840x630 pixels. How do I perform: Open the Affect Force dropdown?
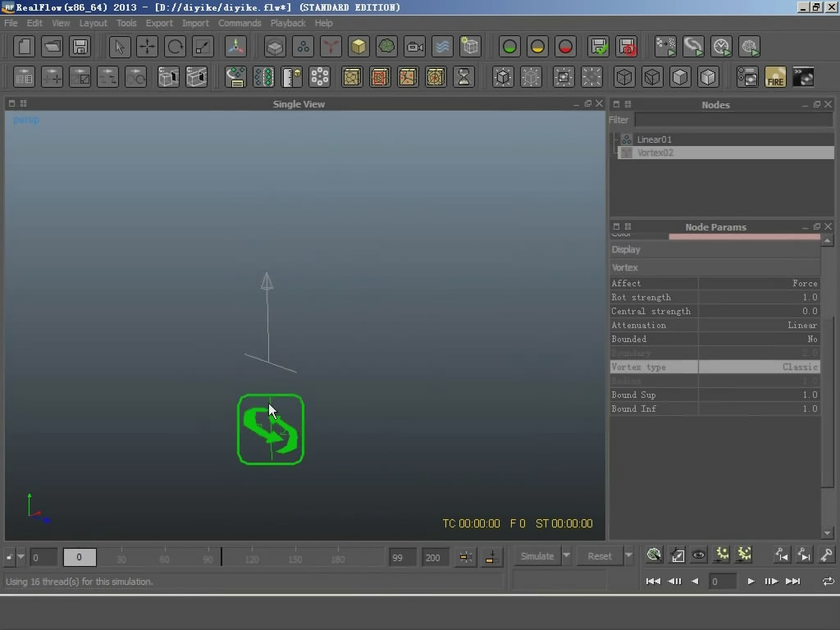pyautogui.click(x=759, y=283)
